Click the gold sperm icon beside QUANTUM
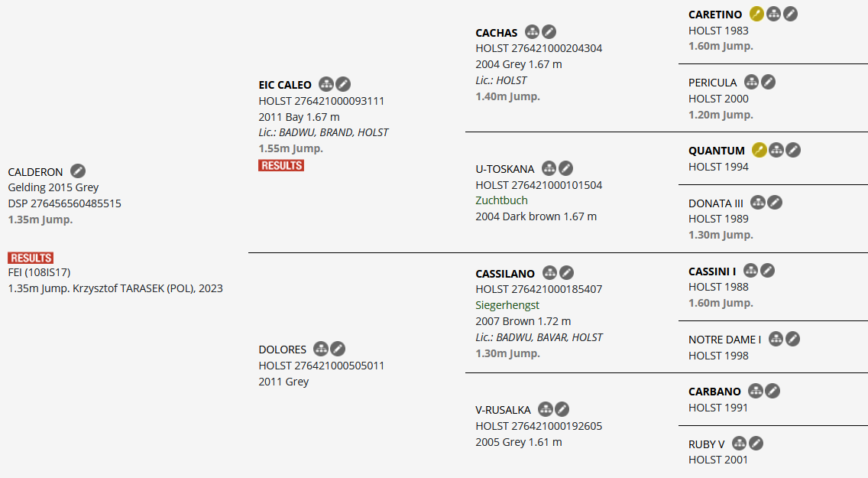 coord(759,150)
